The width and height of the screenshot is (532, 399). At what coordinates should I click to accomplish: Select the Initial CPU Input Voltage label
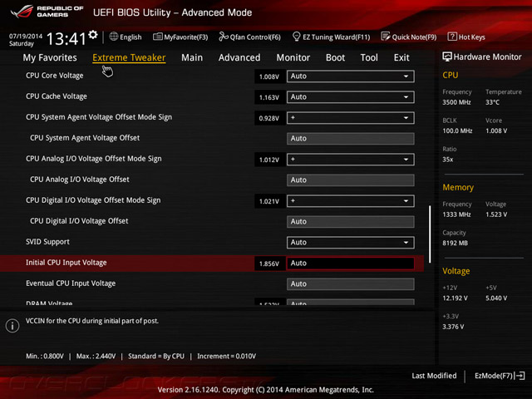pos(66,263)
